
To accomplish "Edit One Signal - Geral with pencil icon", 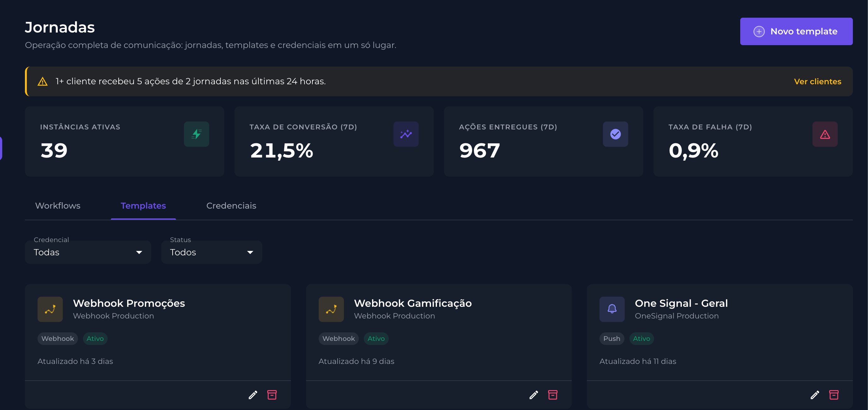I will click(x=814, y=395).
